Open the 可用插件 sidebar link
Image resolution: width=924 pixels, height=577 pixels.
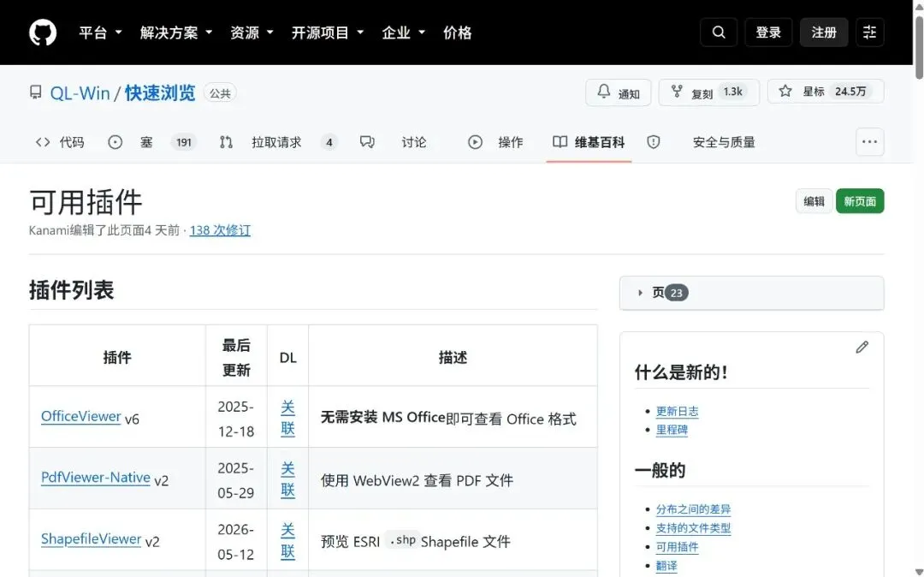[x=677, y=547]
